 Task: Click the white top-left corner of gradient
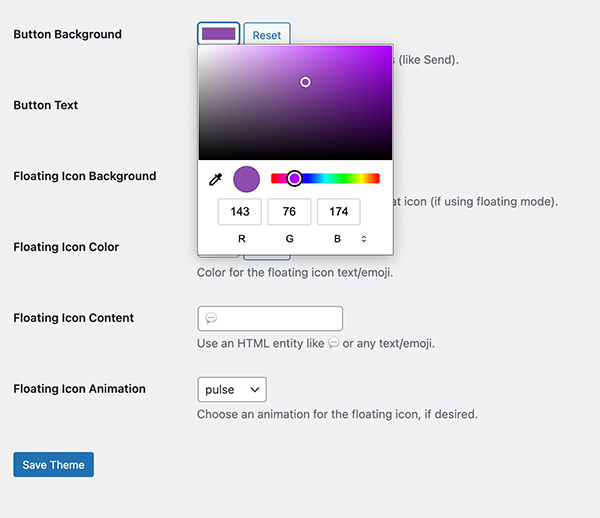202,49
